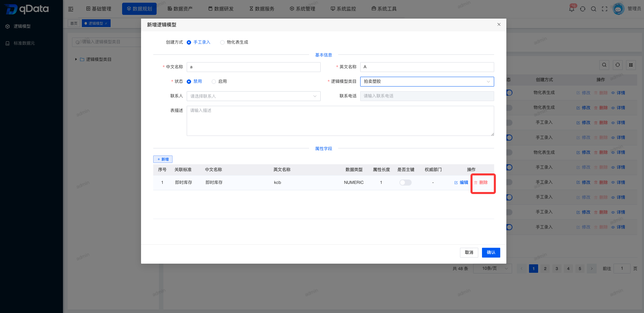Image resolution: width=644 pixels, height=313 pixels.
Task: Click the table search icon button
Action: pos(604,65)
